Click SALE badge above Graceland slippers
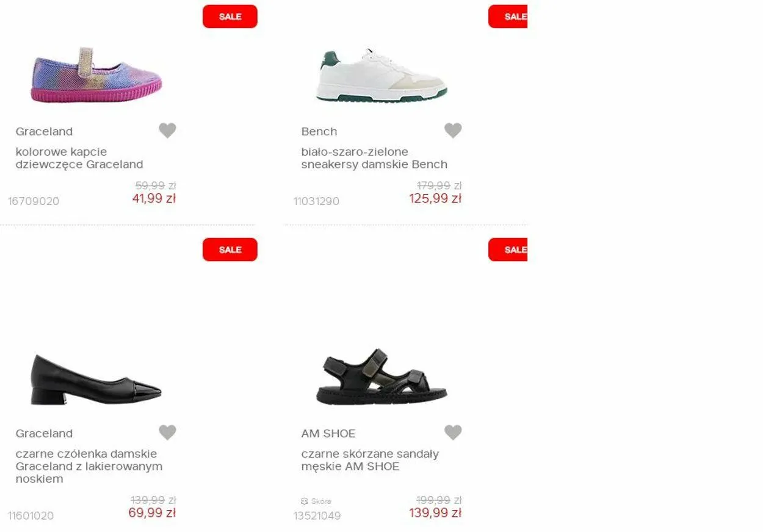The width and height of the screenshot is (763, 532). point(230,16)
